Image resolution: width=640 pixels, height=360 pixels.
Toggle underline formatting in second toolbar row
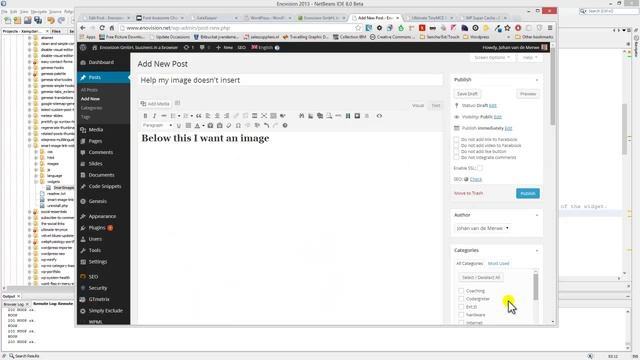(179, 125)
